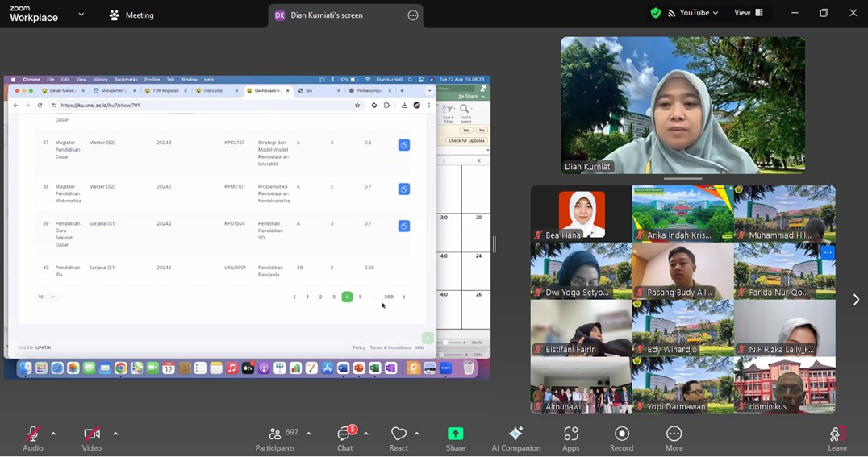Open the More options menu
Viewport: 868px width, 457px height.
pyautogui.click(x=674, y=438)
